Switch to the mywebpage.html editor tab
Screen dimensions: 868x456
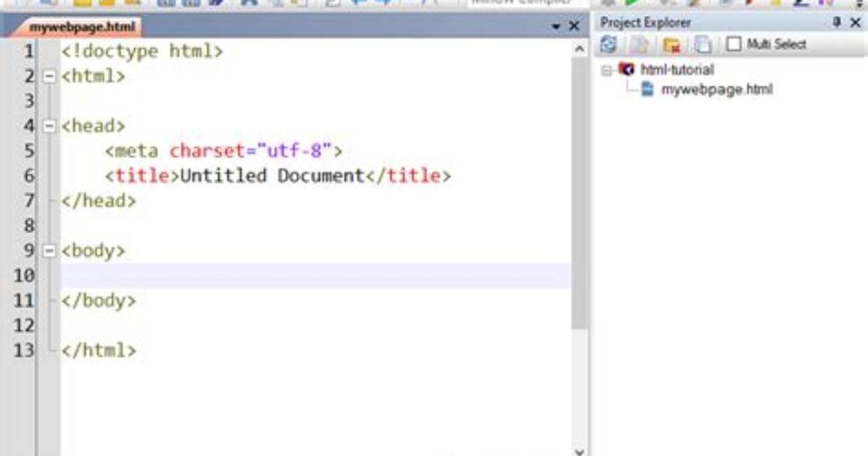[x=82, y=27]
